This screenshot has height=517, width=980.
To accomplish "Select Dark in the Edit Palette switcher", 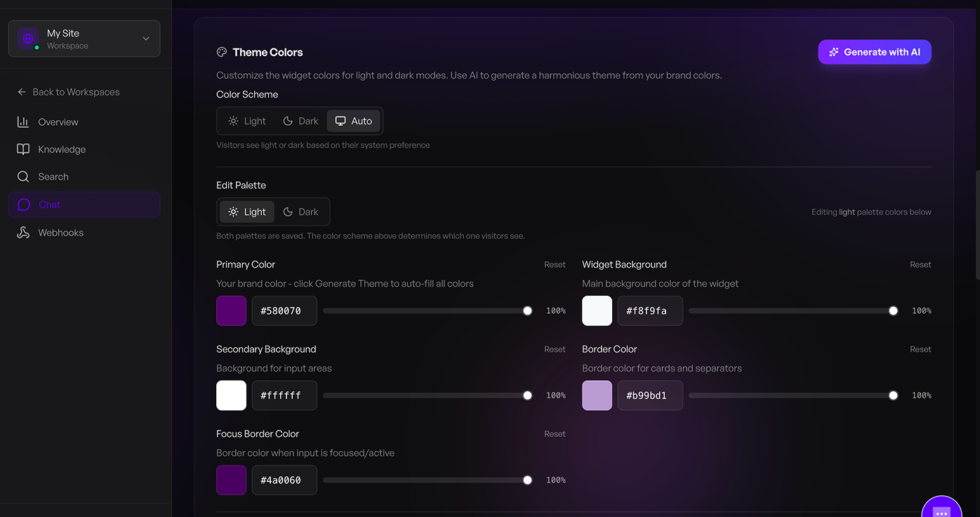I will [x=302, y=211].
